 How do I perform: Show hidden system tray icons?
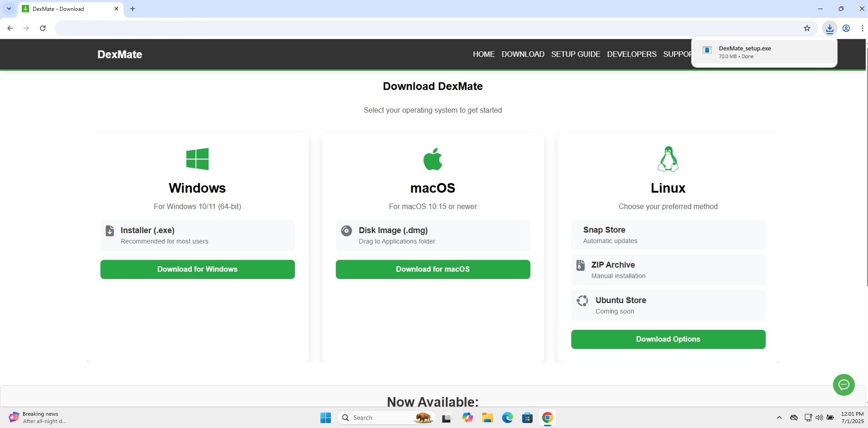click(x=779, y=418)
